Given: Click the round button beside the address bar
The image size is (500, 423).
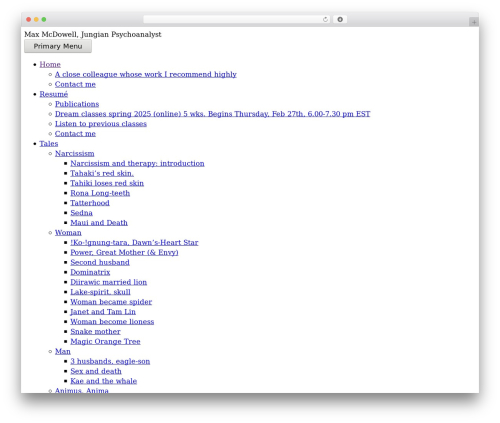Looking at the screenshot, I should tap(340, 20).
